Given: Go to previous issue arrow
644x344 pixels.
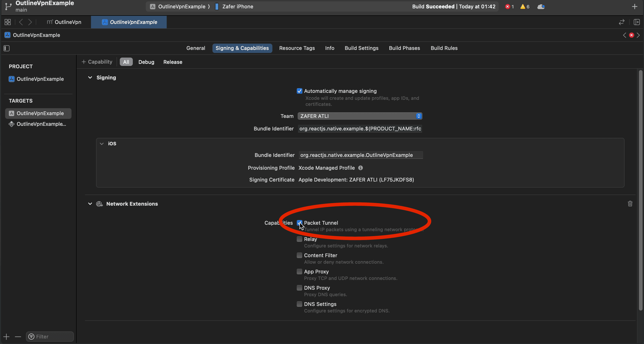Looking at the screenshot, I should coord(624,35).
